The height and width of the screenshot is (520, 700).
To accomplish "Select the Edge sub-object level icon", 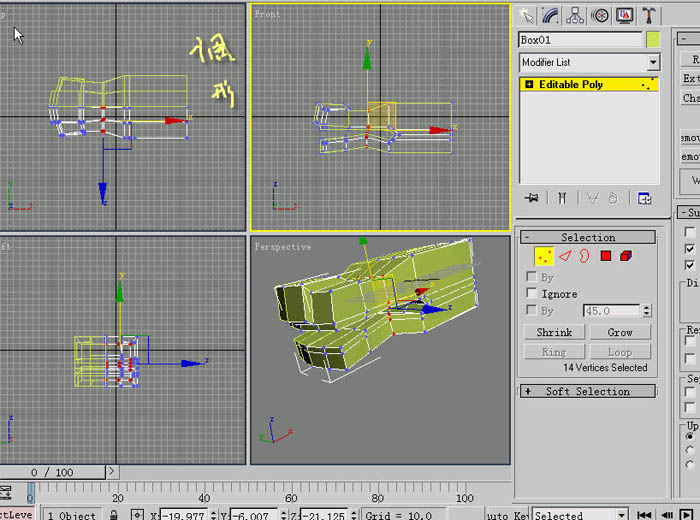I will click(x=565, y=256).
